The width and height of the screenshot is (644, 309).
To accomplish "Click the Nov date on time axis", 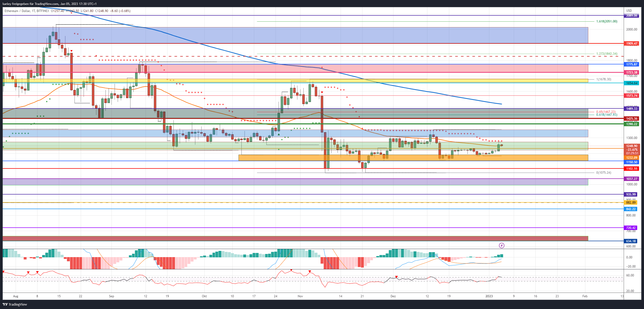I will pyautogui.click(x=300, y=296).
